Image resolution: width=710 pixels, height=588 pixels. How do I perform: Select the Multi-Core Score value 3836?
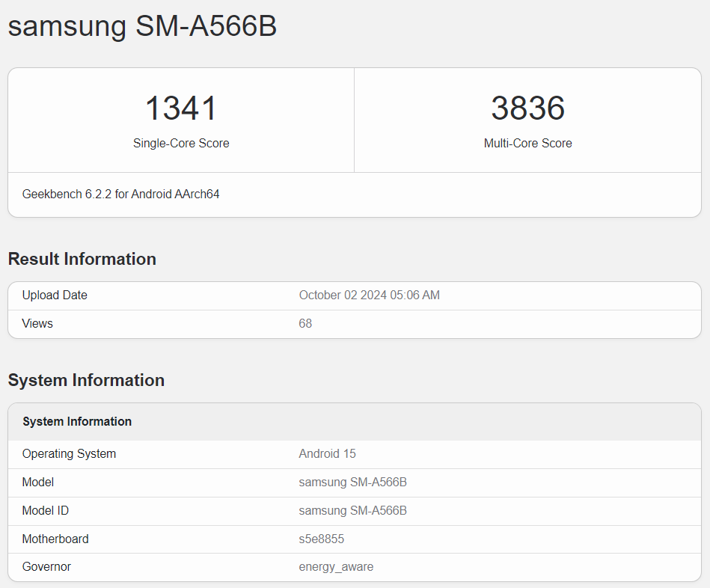click(x=527, y=108)
